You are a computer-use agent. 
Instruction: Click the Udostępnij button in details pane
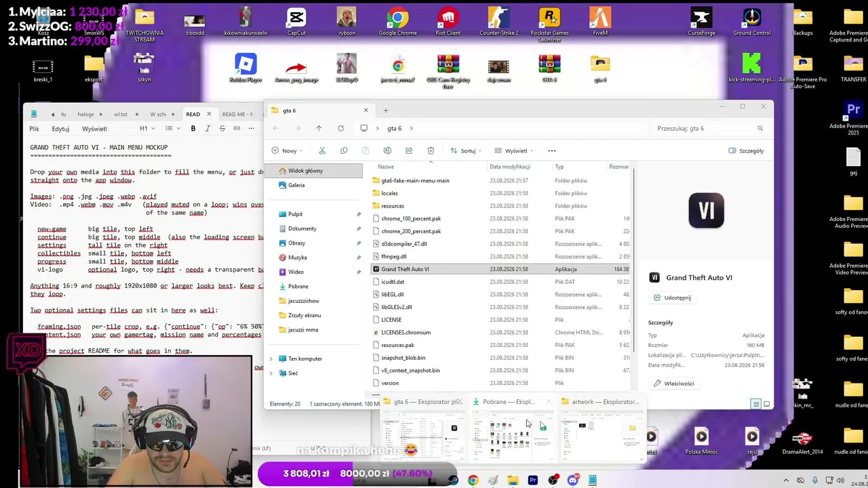tap(673, 298)
